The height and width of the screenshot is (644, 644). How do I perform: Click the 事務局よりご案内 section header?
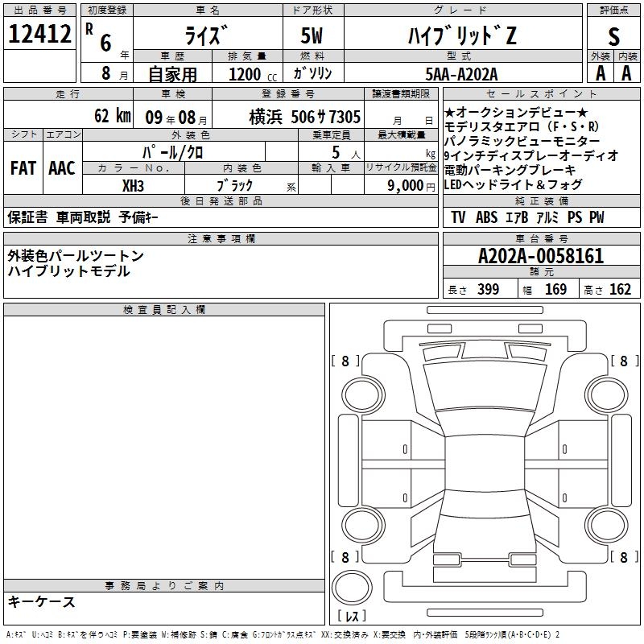(164, 586)
